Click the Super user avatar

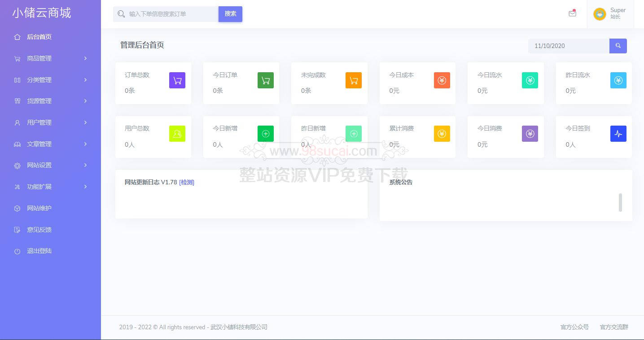pyautogui.click(x=600, y=14)
